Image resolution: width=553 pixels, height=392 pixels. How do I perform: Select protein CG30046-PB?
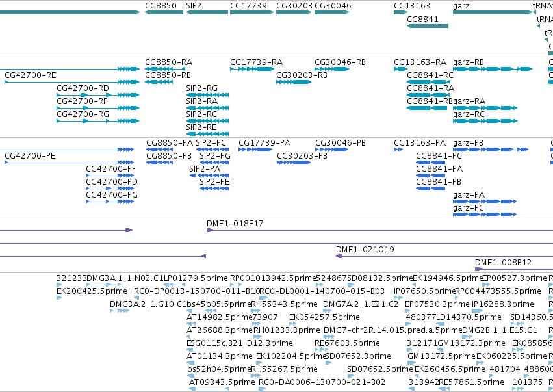(x=332, y=150)
